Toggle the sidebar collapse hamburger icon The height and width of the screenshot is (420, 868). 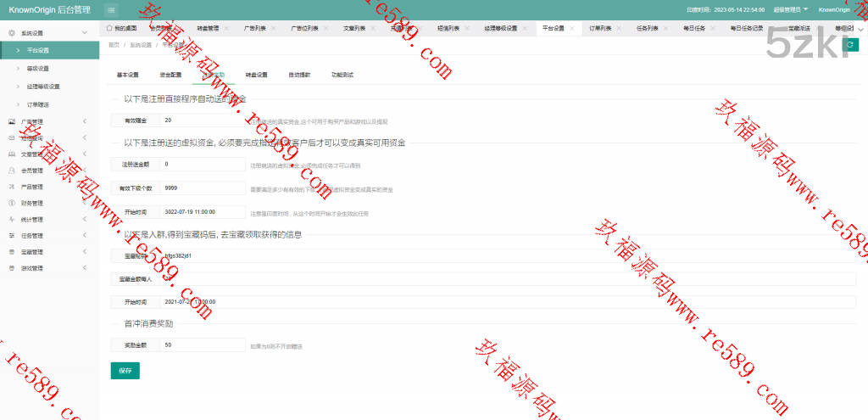(x=112, y=10)
